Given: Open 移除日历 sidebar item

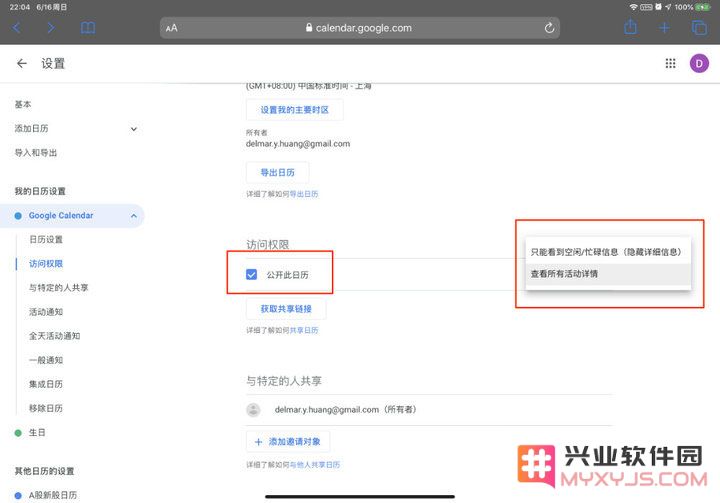Looking at the screenshot, I should click(46, 408).
